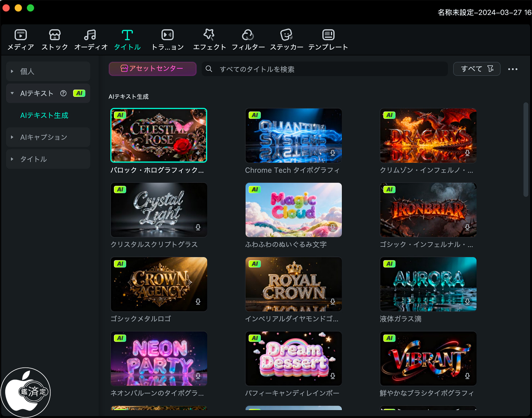Open the すべて filter dropdown
The width and height of the screenshot is (532, 418).
click(477, 69)
